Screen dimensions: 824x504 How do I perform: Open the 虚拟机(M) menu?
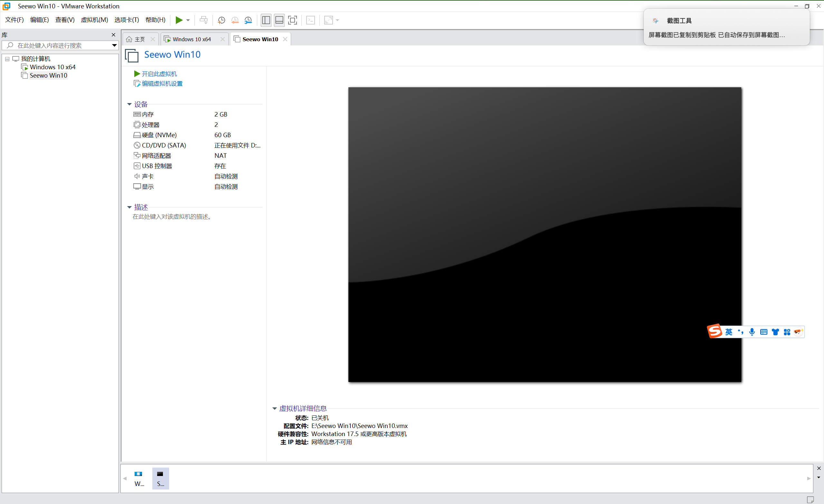tap(94, 20)
